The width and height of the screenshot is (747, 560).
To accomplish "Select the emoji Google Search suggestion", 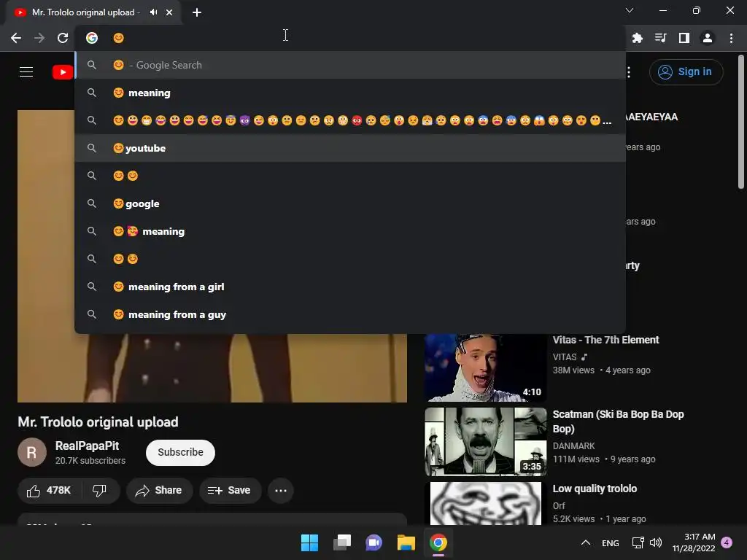I will pyautogui.click(x=350, y=65).
